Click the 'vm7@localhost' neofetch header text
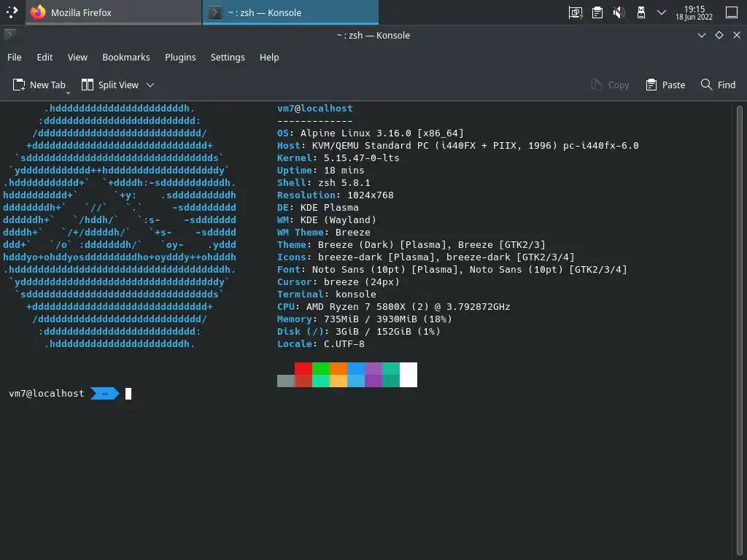The image size is (747, 560). [x=315, y=108]
